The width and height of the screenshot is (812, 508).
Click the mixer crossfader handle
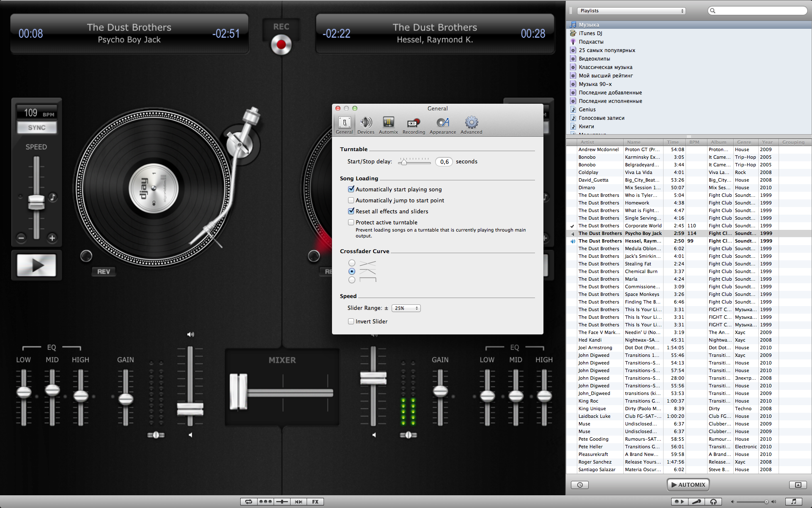pyautogui.click(x=238, y=392)
